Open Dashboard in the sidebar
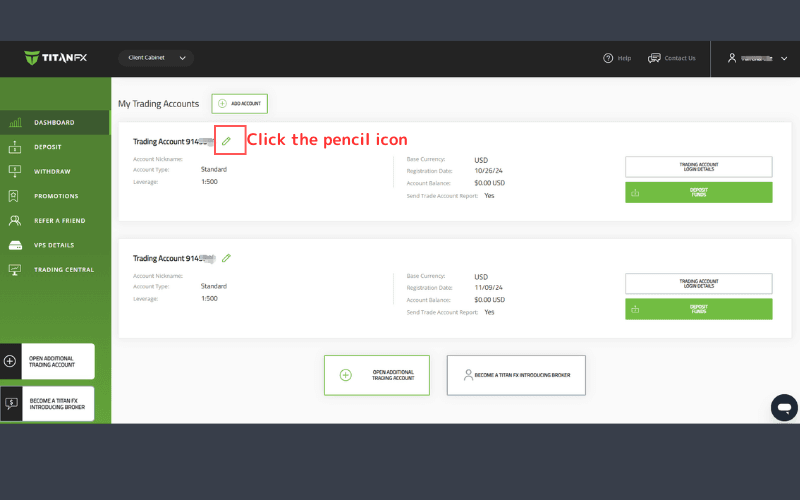The height and width of the screenshot is (500, 800). click(x=54, y=122)
